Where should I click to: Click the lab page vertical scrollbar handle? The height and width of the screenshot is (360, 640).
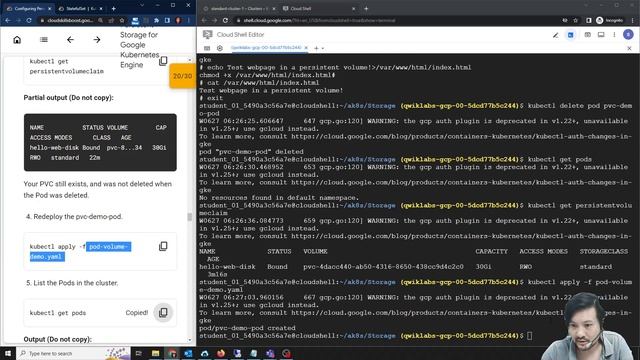pyautogui.click(x=189, y=216)
